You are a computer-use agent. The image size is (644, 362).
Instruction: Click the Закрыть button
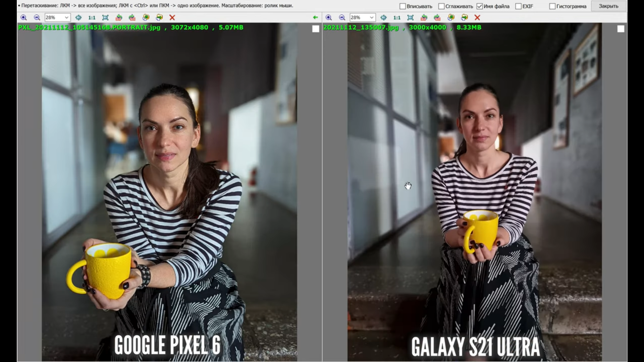click(x=608, y=6)
